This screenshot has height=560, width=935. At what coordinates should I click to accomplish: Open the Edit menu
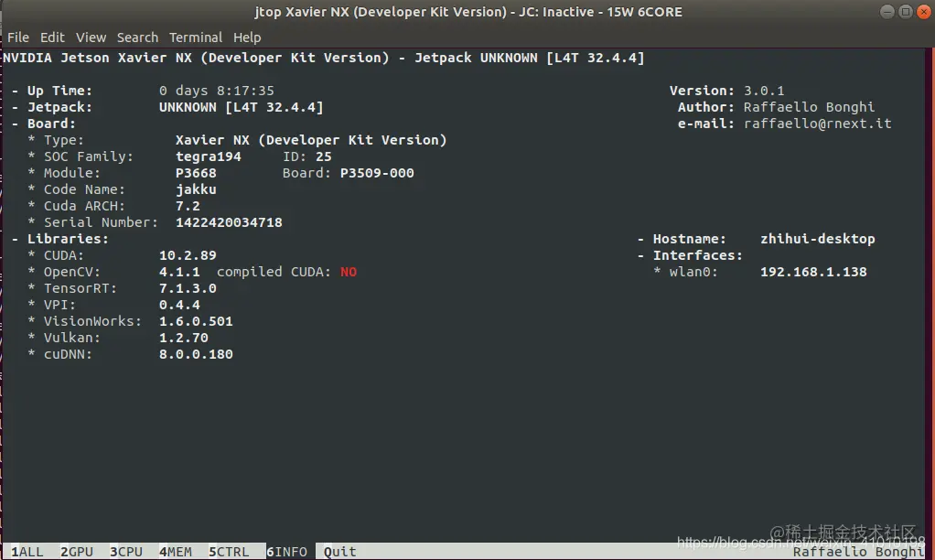click(x=52, y=37)
